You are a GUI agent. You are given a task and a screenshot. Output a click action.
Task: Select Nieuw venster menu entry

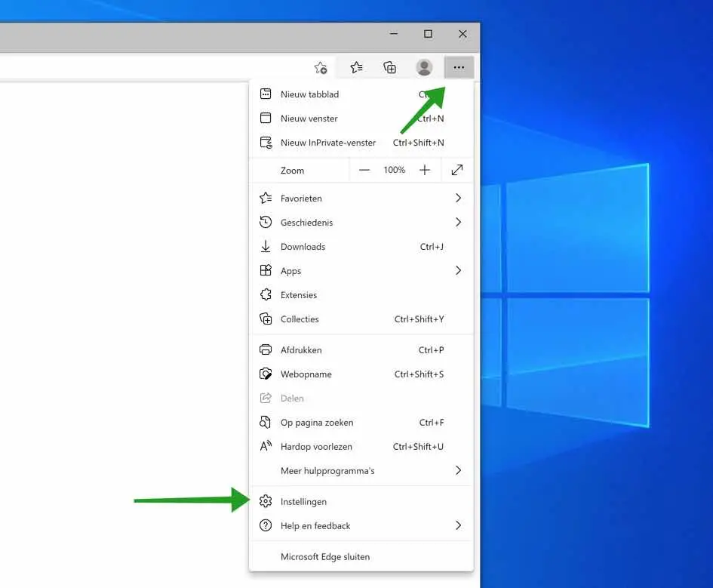click(x=361, y=119)
